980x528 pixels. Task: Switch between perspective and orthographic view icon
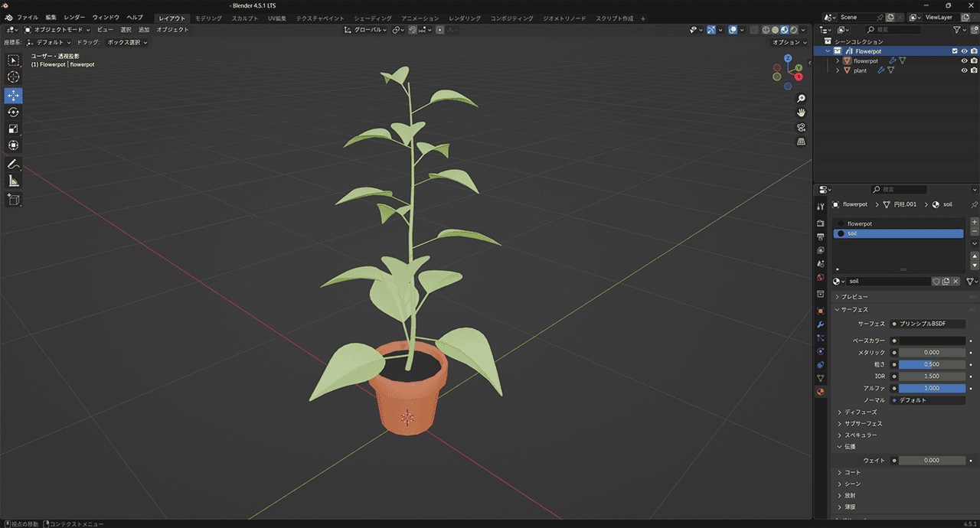802,142
